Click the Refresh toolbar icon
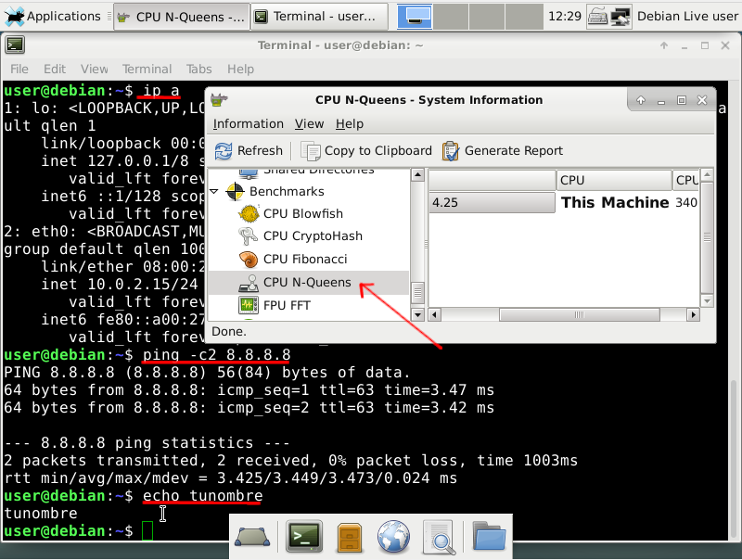Viewport: 742px width, 560px height. pyautogui.click(x=224, y=151)
